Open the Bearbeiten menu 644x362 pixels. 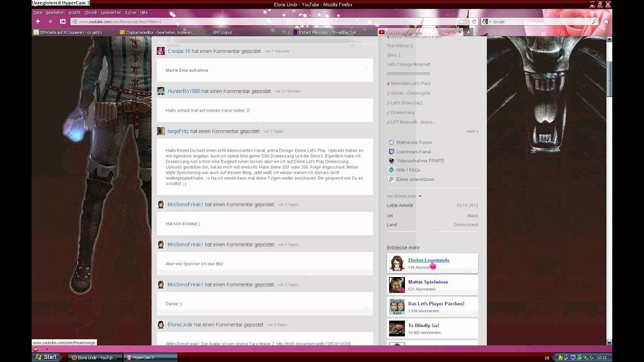(x=55, y=12)
